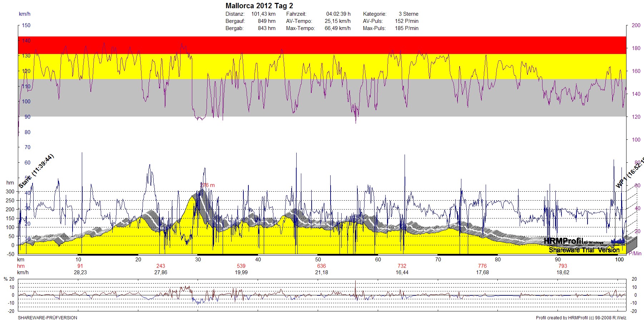Click the Max-Puls value 185 P/min

pyautogui.click(x=406, y=28)
